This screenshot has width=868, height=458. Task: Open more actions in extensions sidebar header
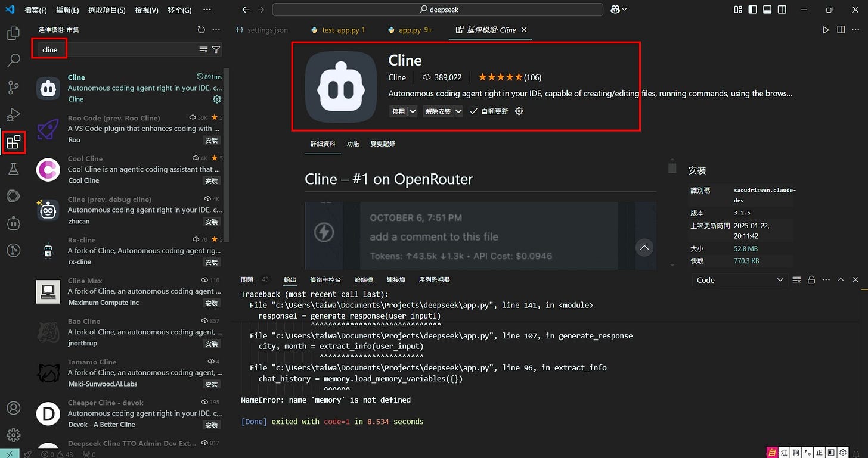coord(216,30)
